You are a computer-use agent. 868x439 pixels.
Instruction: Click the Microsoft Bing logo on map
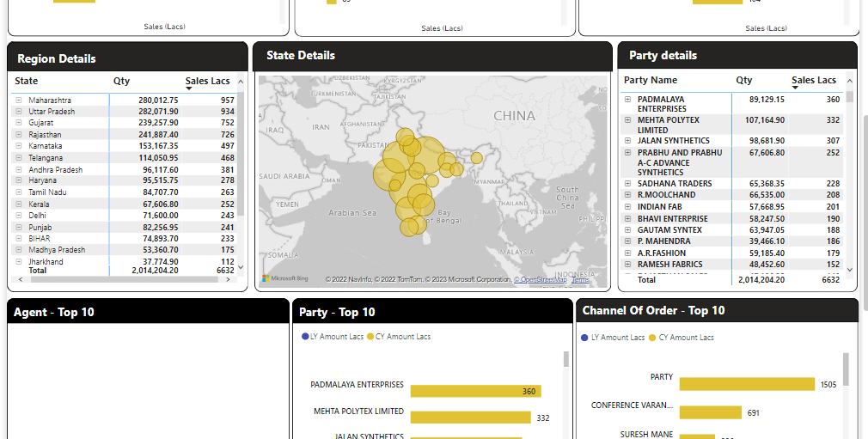285,278
